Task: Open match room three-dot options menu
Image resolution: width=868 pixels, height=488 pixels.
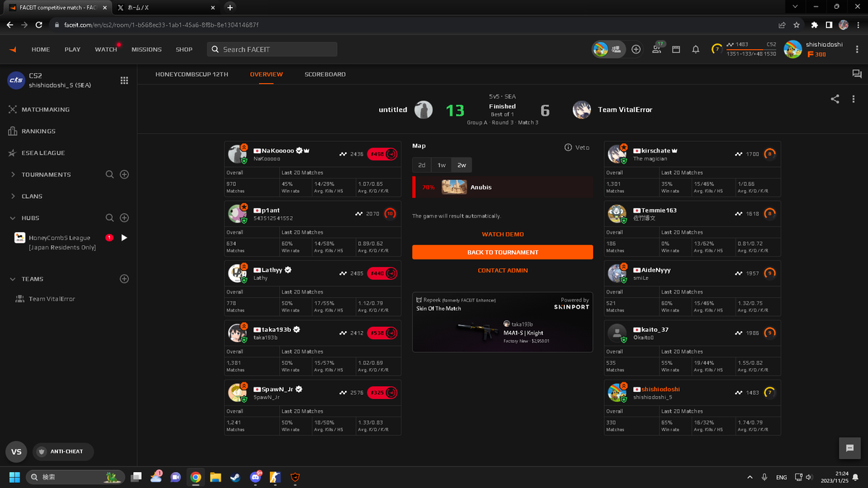Action: [854, 99]
